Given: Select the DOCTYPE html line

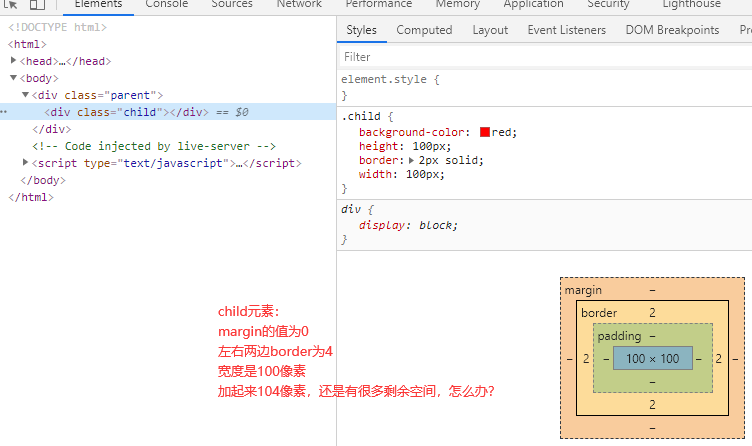Looking at the screenshot, I should [x=58, y=27].
